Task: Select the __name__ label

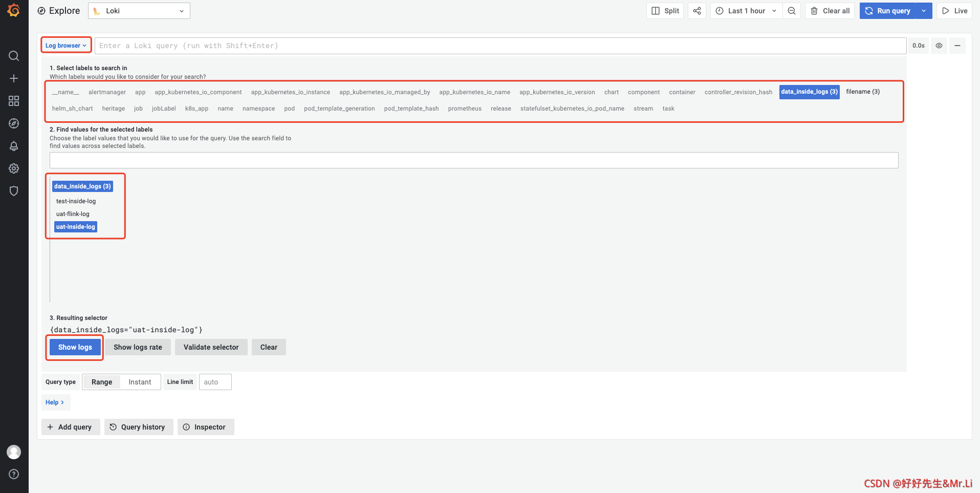Action: tap(66, 92)
